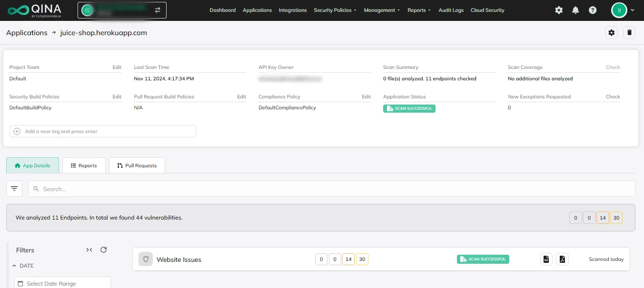This screenshot has width=644, height=288.
Task: Delete application using the trash icon
Action: click(x=629, y=33)
